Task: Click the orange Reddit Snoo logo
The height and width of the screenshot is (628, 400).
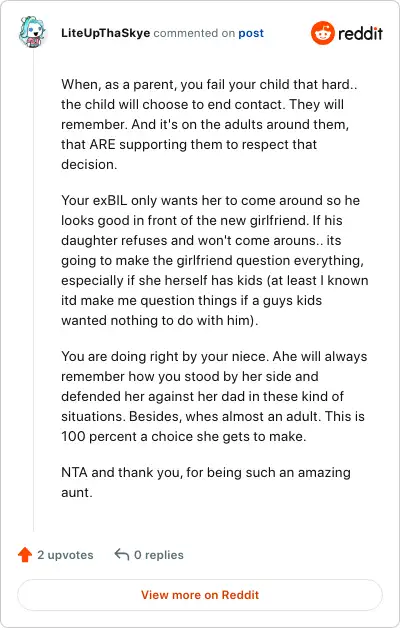Action: tap(322, 33)
